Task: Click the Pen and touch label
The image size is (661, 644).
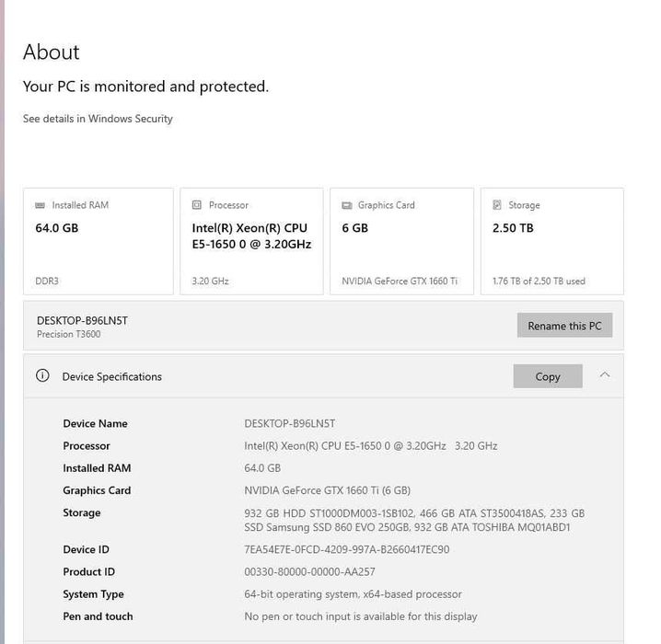Action: (x=98, y=616)
